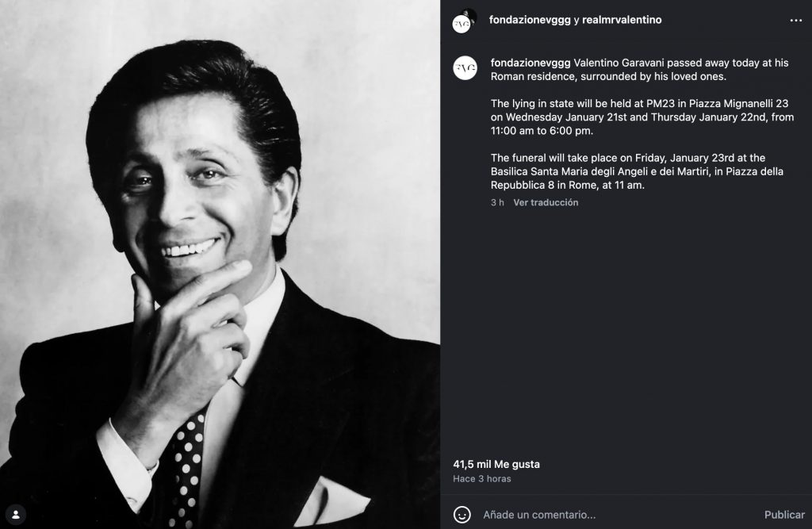Click the '3 h' caption timestamp
Image resolution: width=812 pixels, height=529 pixels.
pyautogui.click(x=497, y=202)
